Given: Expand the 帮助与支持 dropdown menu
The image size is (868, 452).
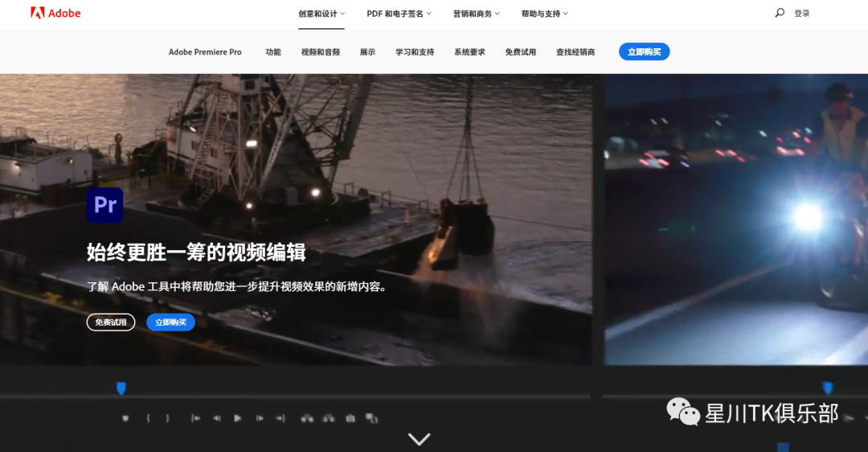Looking at the screenshot, I should coord(544,14).
